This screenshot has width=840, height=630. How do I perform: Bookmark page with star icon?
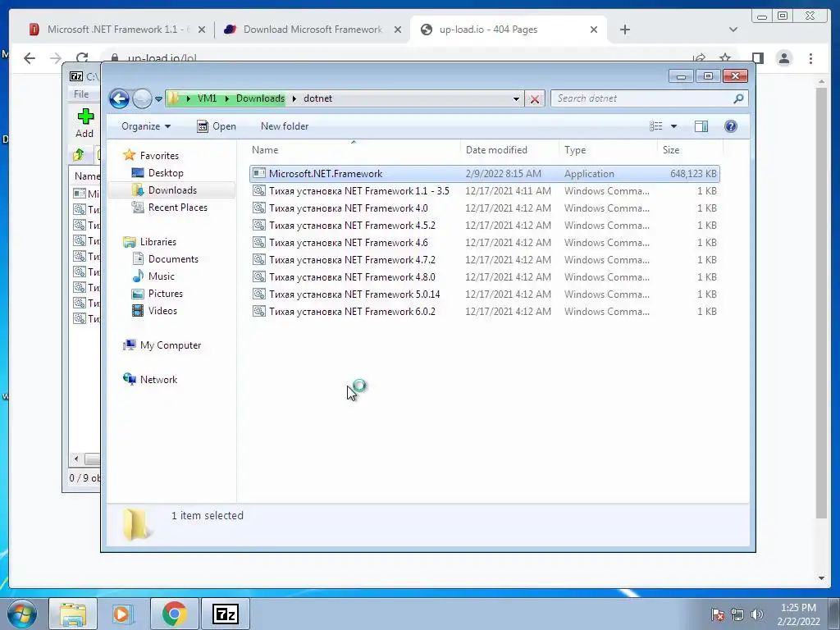tap(725, 58)
